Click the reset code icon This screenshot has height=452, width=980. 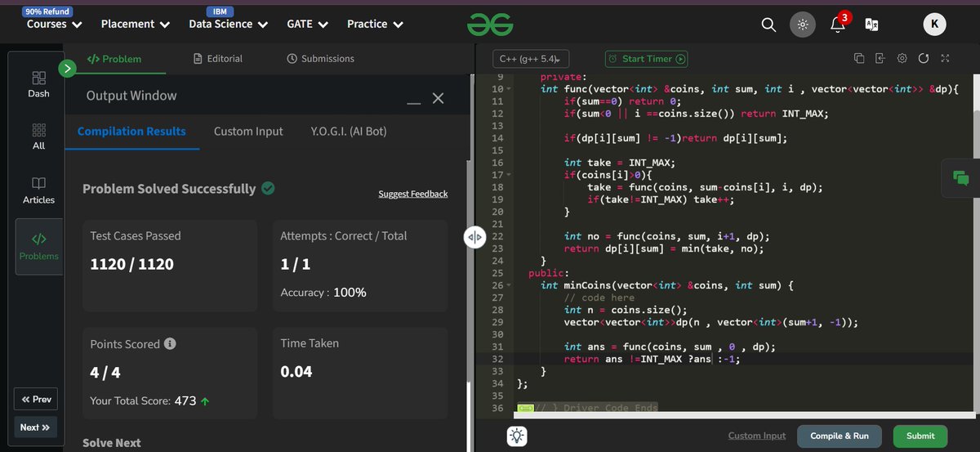coord(924,58)
